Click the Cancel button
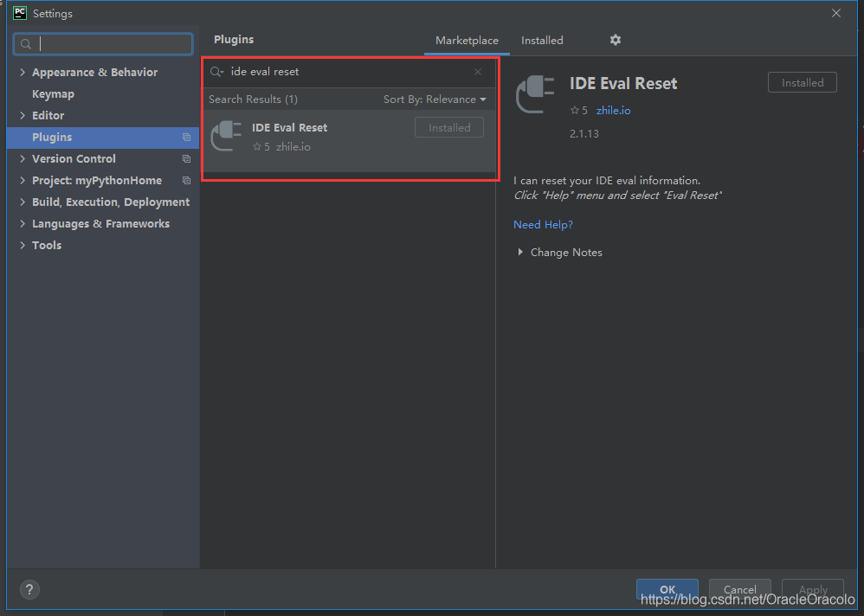The height and width of the screenshot is (616, 864). [739, 589]
